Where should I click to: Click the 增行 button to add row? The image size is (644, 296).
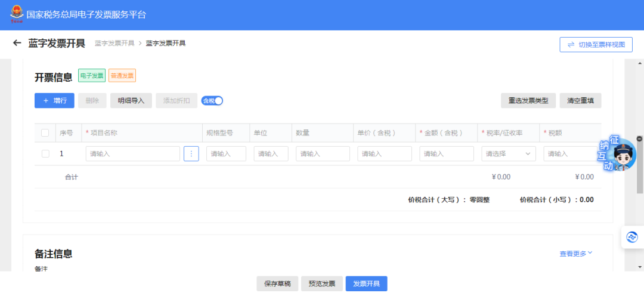[54, 101]
